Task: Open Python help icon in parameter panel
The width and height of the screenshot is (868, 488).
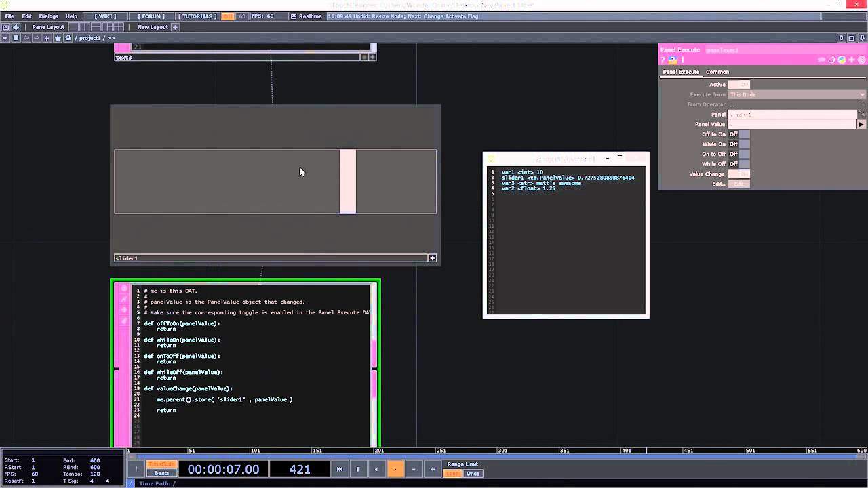Action: [673, 60]
